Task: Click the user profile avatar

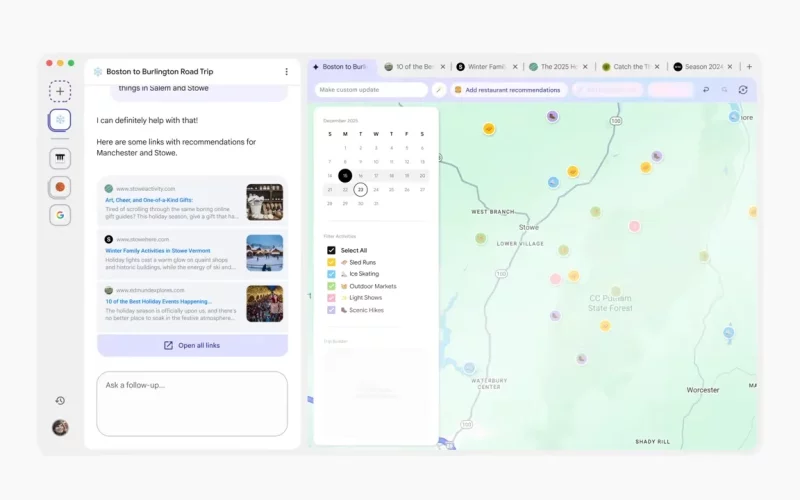Action: [x=60, y=428]
